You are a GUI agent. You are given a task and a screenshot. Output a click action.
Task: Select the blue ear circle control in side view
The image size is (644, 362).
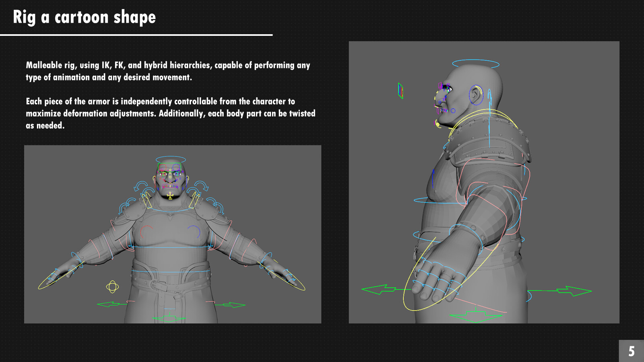pos(476,95)
